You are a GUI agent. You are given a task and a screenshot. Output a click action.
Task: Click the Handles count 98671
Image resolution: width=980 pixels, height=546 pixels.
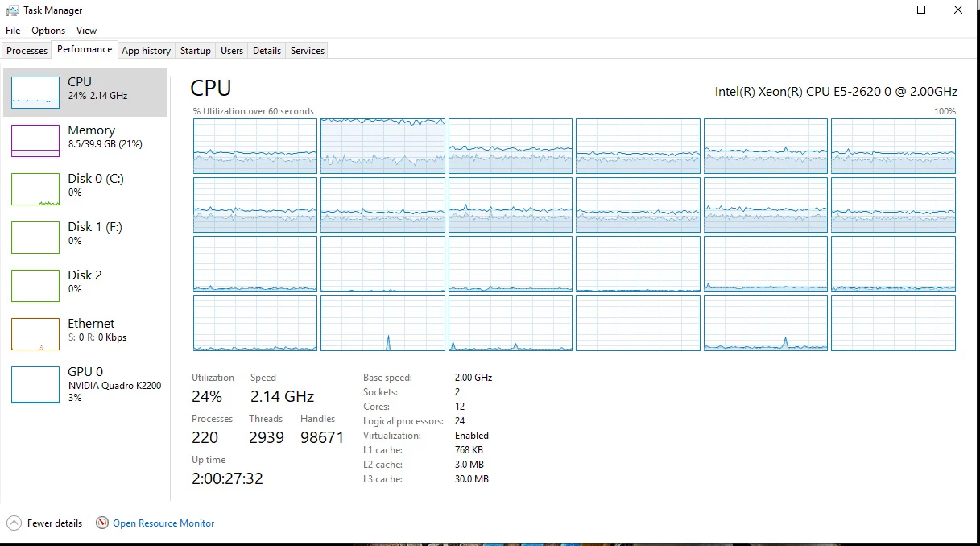(322, 437)
